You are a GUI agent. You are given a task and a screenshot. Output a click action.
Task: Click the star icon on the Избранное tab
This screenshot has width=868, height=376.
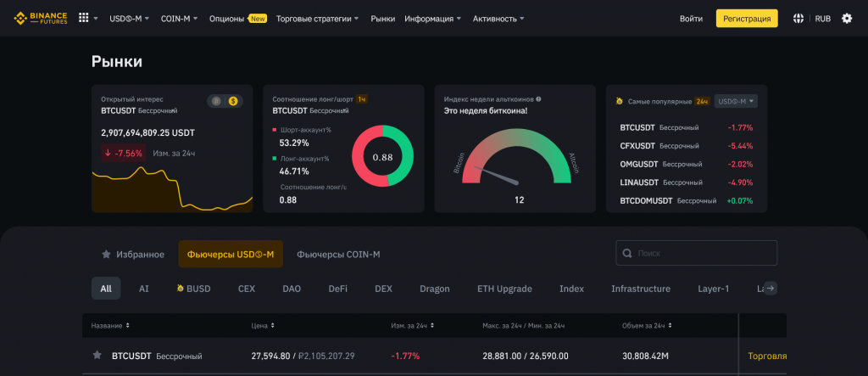pos(106,254)
